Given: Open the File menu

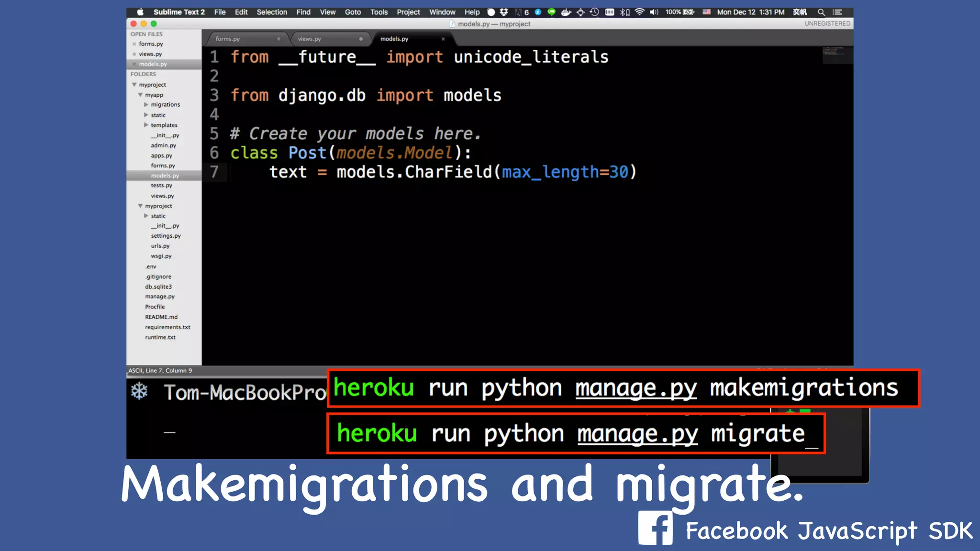Looking at the screenshot, I should [220, 12].
